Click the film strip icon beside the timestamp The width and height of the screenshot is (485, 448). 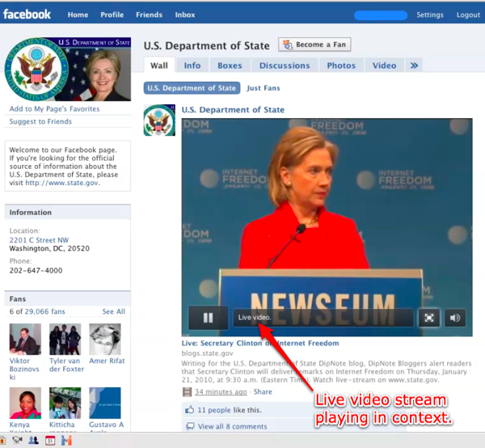coord(187,392)
